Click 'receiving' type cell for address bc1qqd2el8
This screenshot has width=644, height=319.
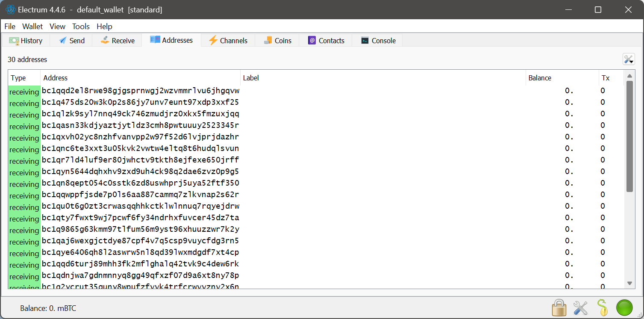(24, 92)
